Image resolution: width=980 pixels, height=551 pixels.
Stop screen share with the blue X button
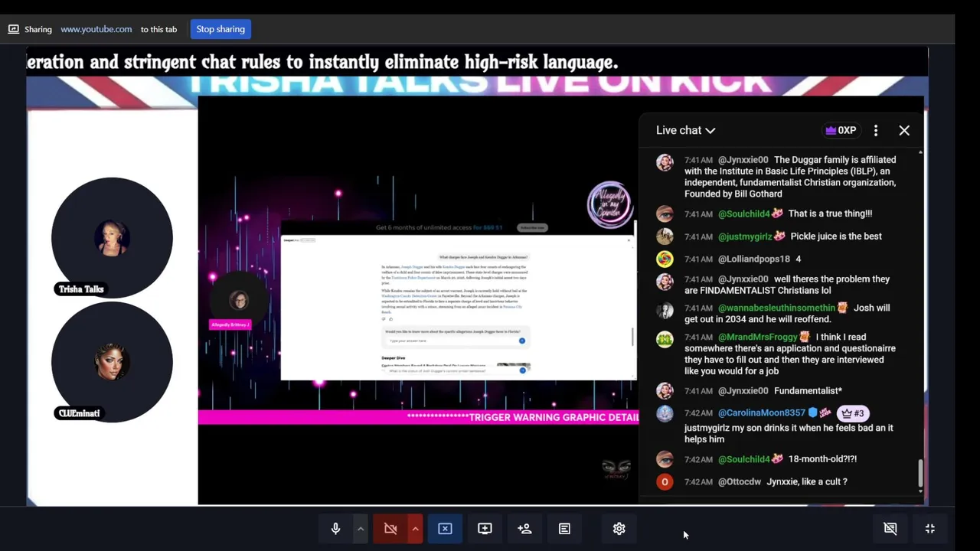point(445,529)
